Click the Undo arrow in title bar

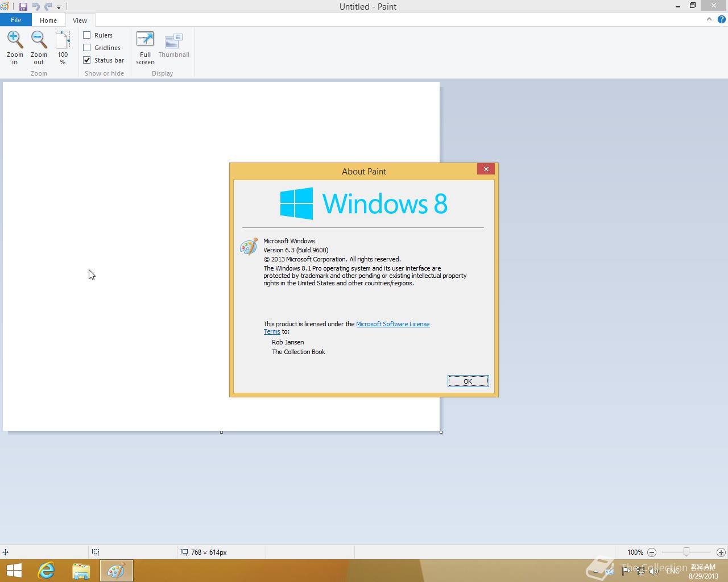[36, 7]
